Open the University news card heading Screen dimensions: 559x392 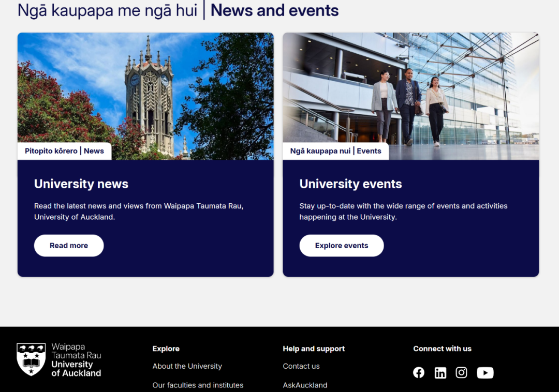81,184
